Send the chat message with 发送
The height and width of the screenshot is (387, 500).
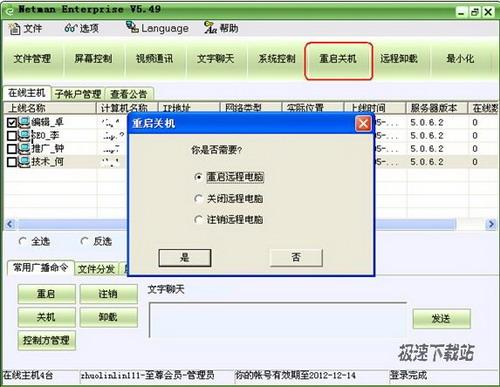coord(441,319)
